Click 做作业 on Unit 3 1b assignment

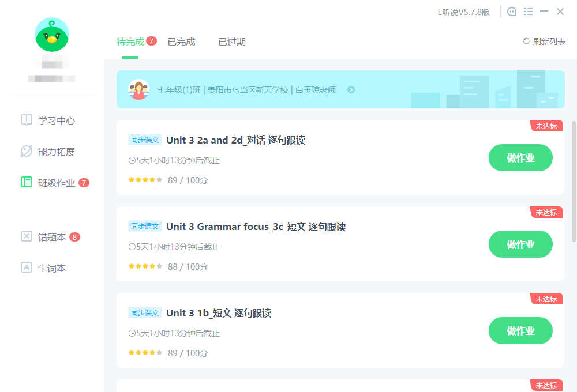(x=520, y=330)
